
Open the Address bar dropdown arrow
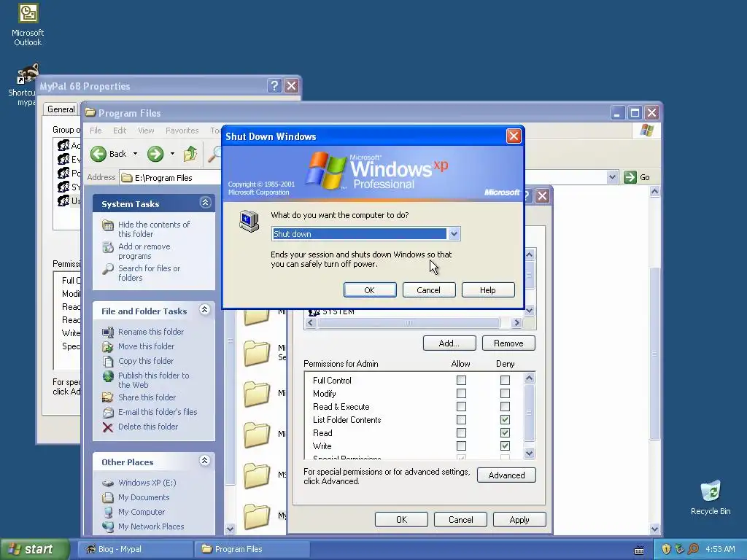pos(612,177)
